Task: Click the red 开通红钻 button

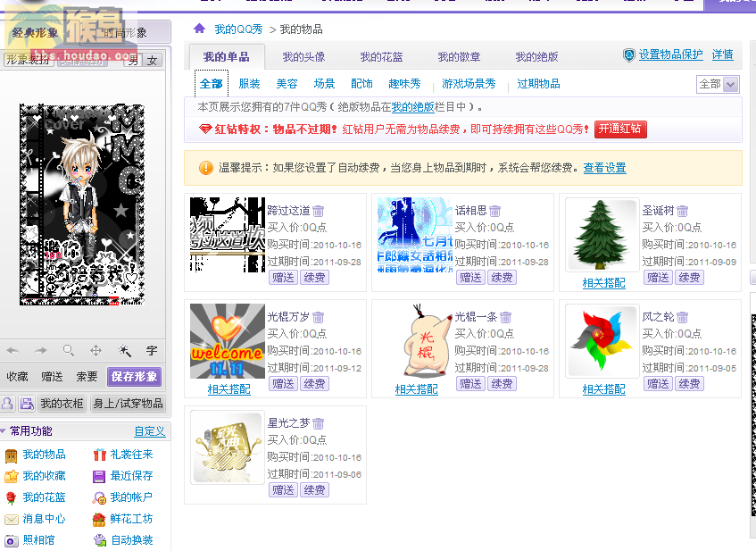Action: pyautogui.click(x=620, y=129)
